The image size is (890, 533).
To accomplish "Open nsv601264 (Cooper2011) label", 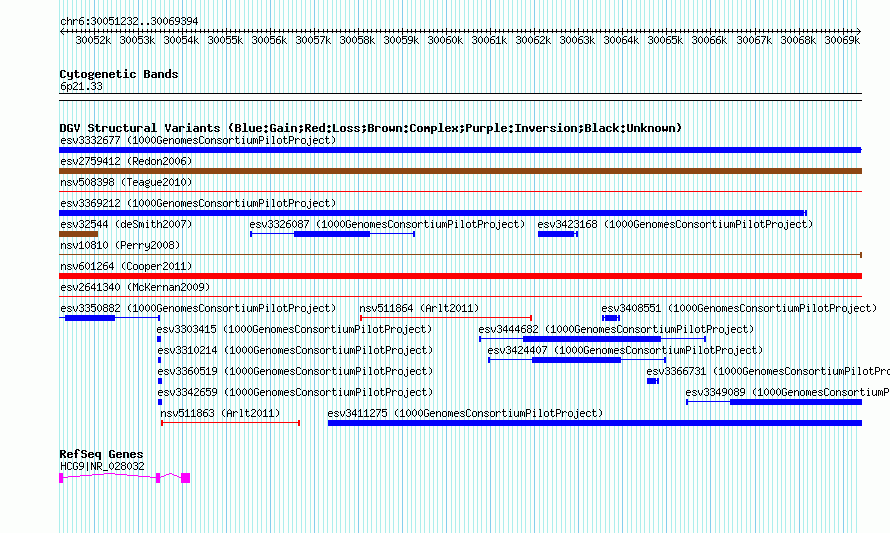I will pos(126,266).
